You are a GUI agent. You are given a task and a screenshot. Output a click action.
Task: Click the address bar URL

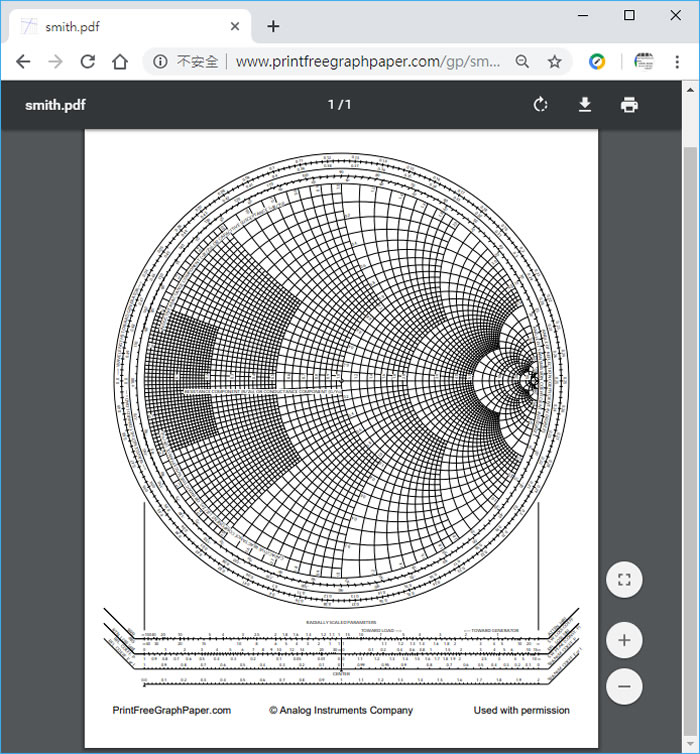(368, 62)
